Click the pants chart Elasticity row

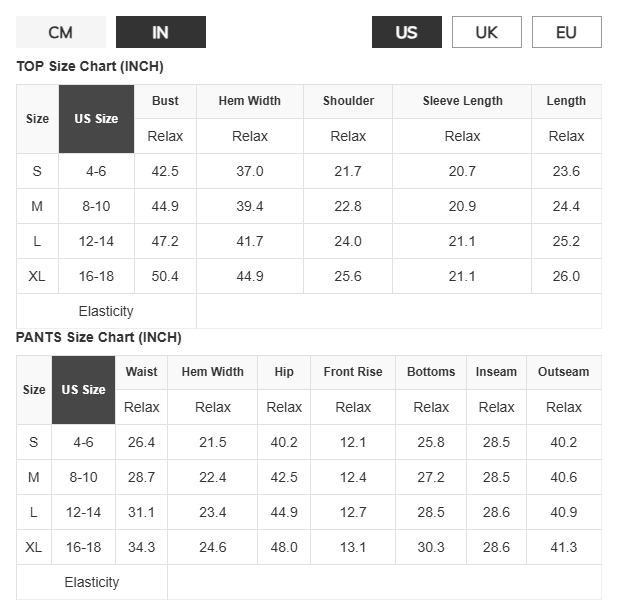click(309, 582)
